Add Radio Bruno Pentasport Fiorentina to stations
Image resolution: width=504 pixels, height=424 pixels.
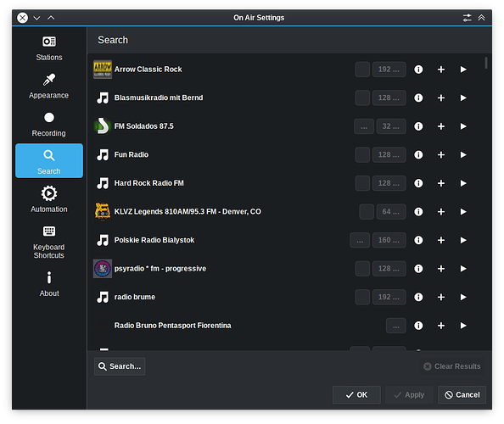[441, 326]
